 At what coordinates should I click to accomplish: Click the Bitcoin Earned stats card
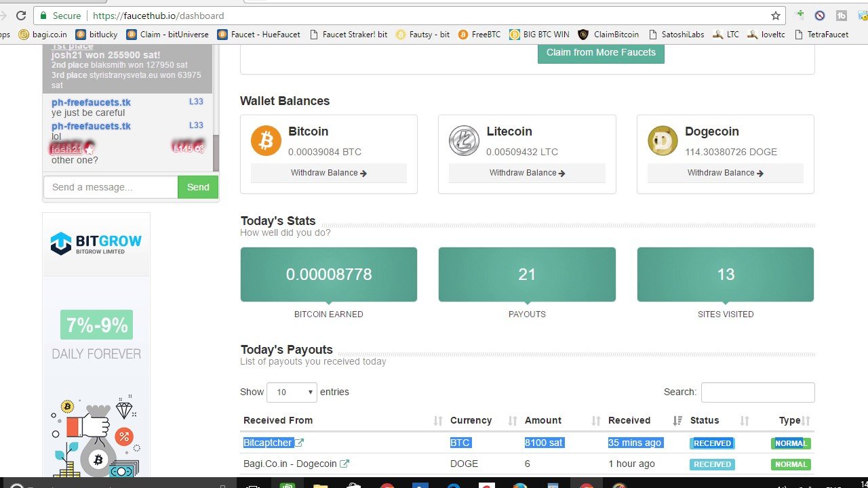coord(329,274)
